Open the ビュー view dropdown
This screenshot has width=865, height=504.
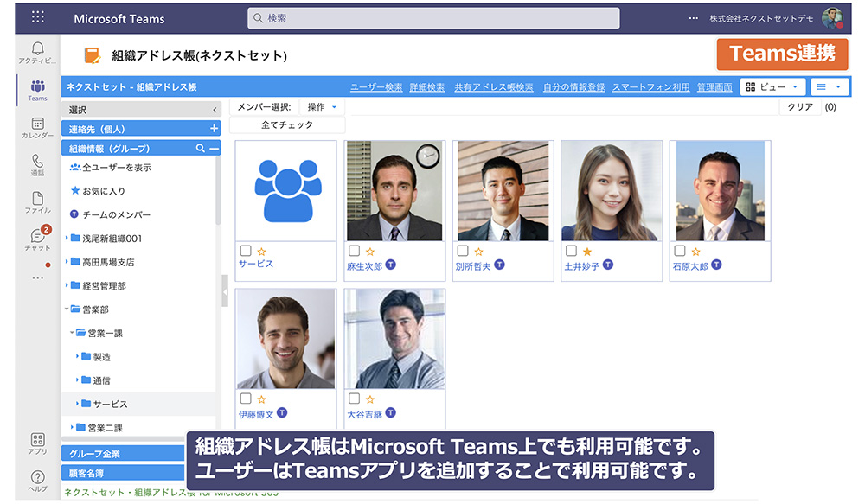(772, 86)
